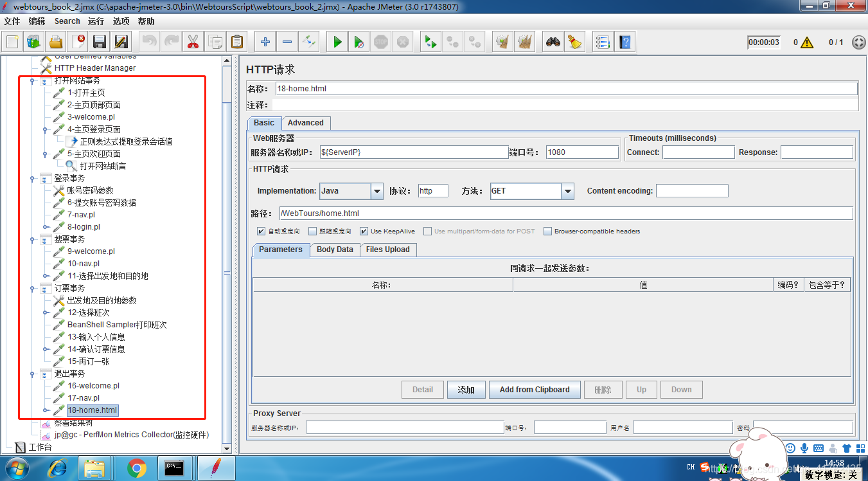Image resolution: width=868 pixels, height=481 pixels.
Task: Click the Open file folder icon
Action: 56,42
